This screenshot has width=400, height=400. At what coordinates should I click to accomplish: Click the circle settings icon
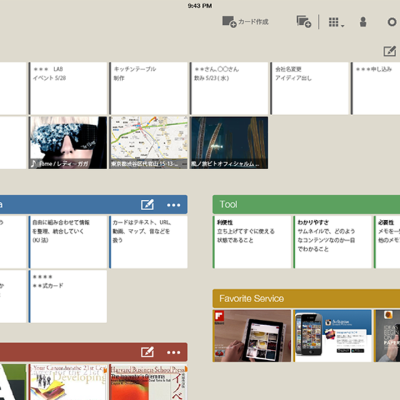click(x=392, y=22)
